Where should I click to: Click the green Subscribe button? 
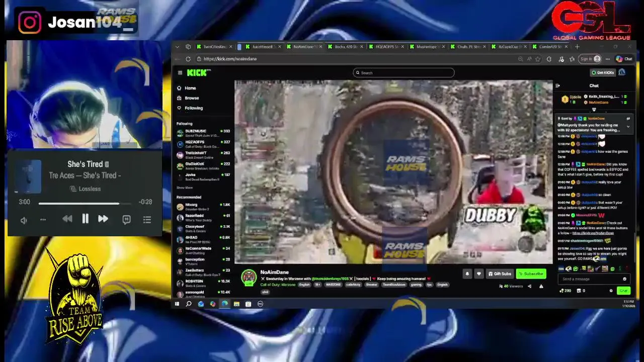click(x=531, y=274)
